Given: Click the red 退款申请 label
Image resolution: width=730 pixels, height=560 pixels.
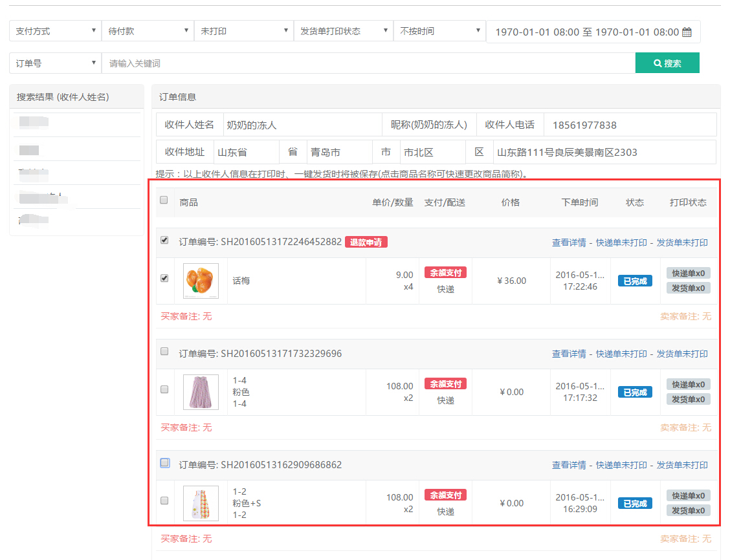Looking at the screenshot, I should [366, 242].
